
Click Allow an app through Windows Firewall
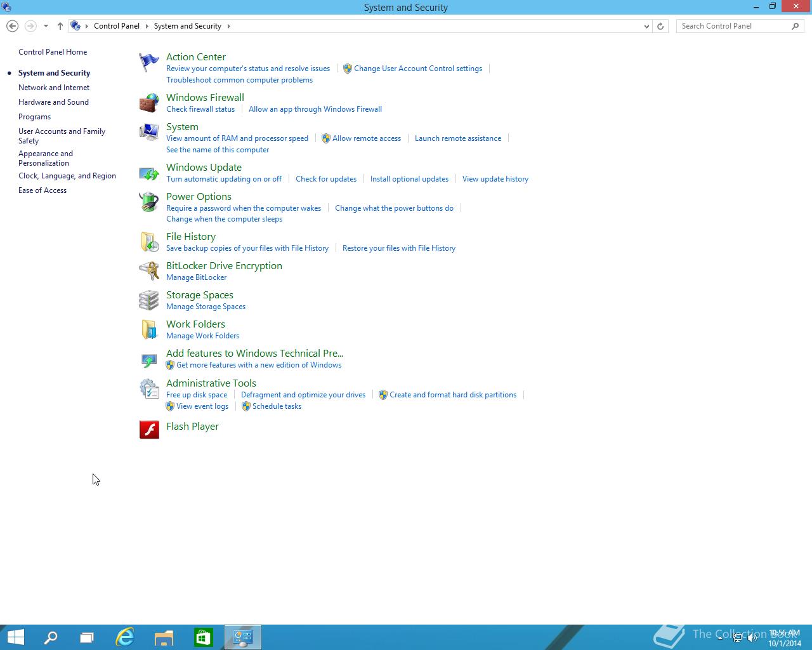click(x=315, y=109)
